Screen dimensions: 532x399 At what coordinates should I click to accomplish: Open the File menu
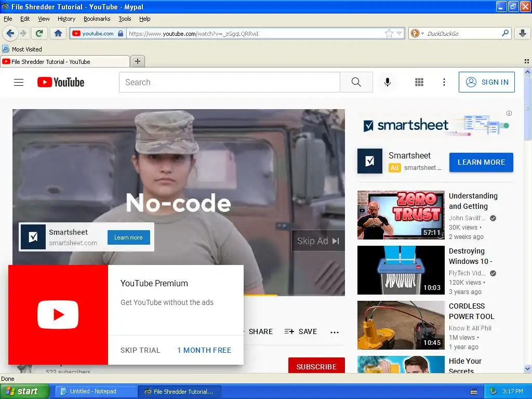8,19
